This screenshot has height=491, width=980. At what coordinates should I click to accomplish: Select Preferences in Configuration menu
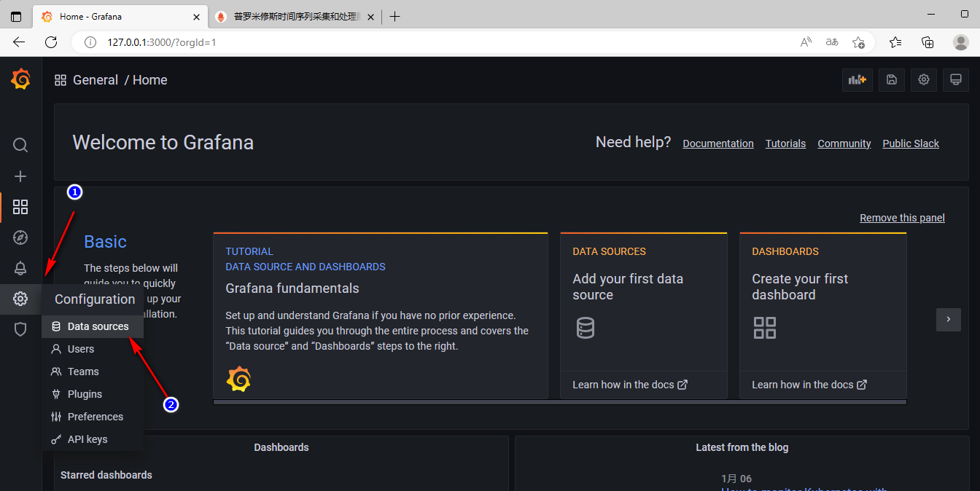tap(93, 417)
